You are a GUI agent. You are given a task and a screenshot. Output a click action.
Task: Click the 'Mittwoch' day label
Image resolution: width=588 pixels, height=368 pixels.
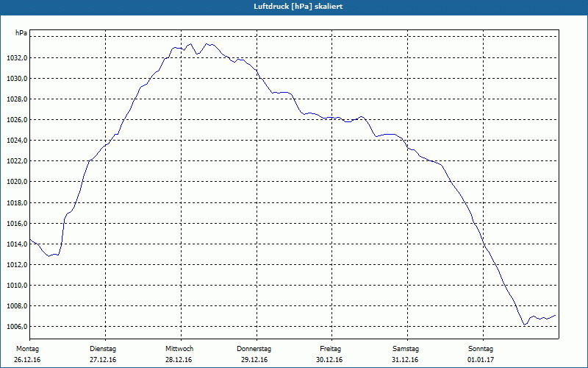click(x=179, y=349)
